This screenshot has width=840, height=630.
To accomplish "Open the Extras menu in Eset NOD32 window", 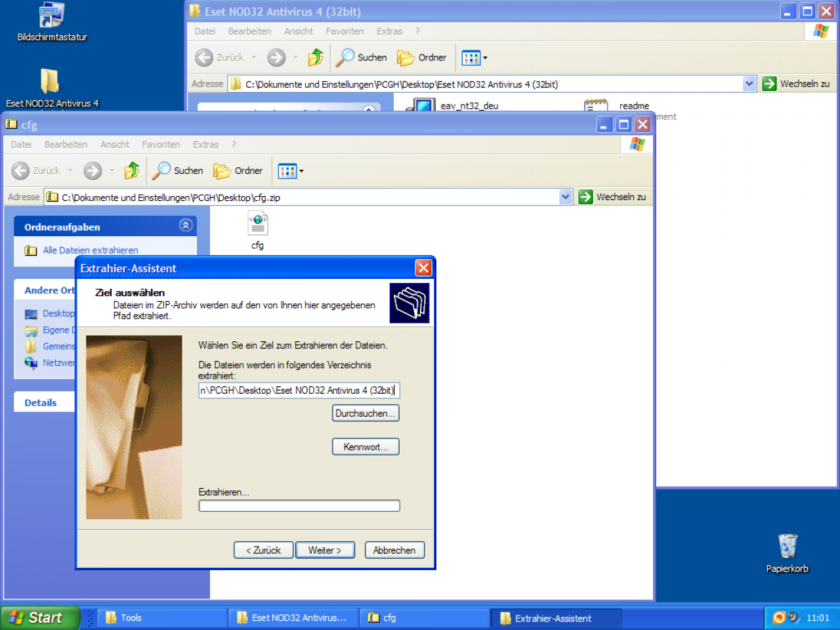I will point(389,31).
